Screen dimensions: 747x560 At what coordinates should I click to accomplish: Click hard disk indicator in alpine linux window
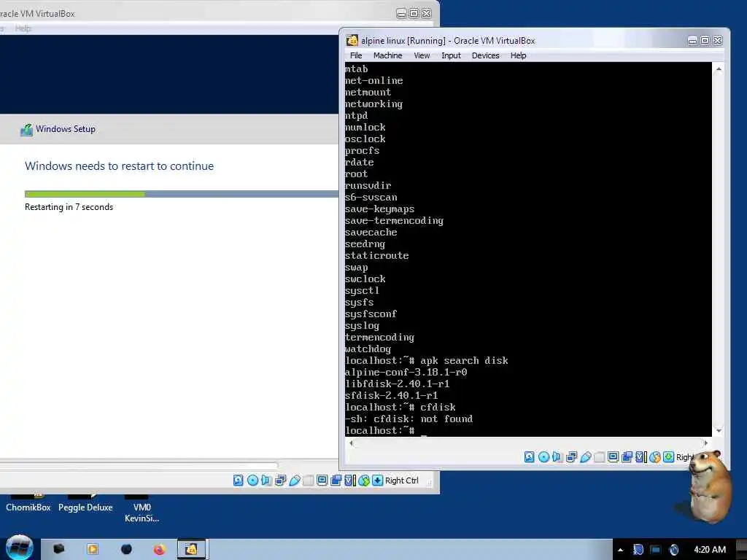pyautogui.click(x=530, y=457)
